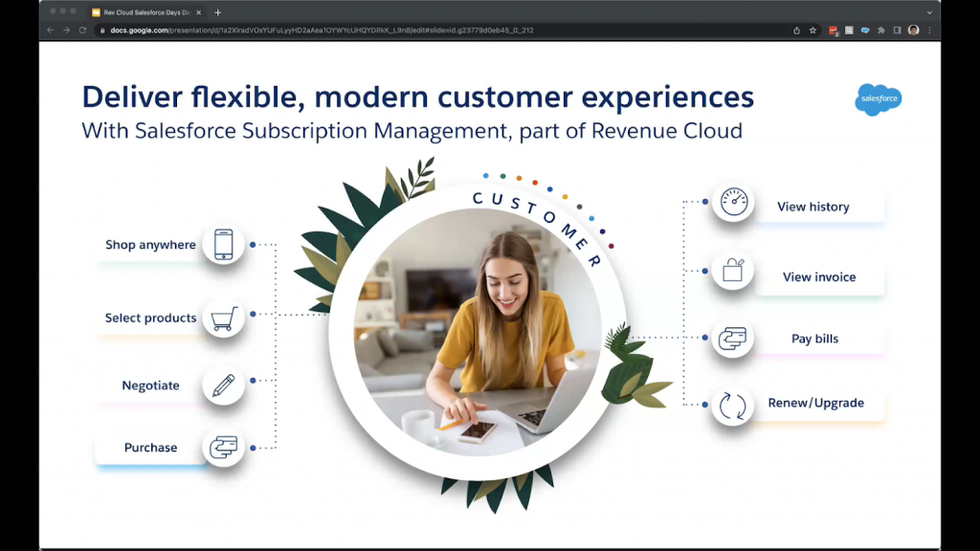980x551 pixels.
Task: Click the Salesforce cloud logo
Action: coord(879,99)
